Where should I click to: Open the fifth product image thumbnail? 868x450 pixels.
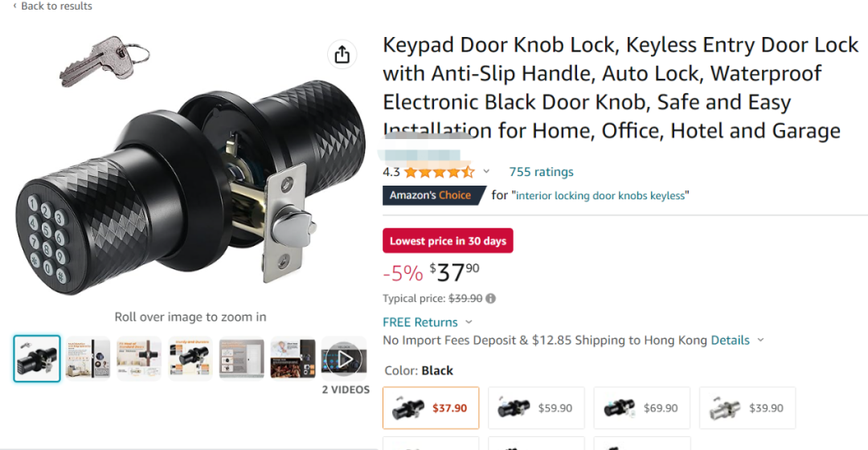pyautogui.click(x=242, y=358)
